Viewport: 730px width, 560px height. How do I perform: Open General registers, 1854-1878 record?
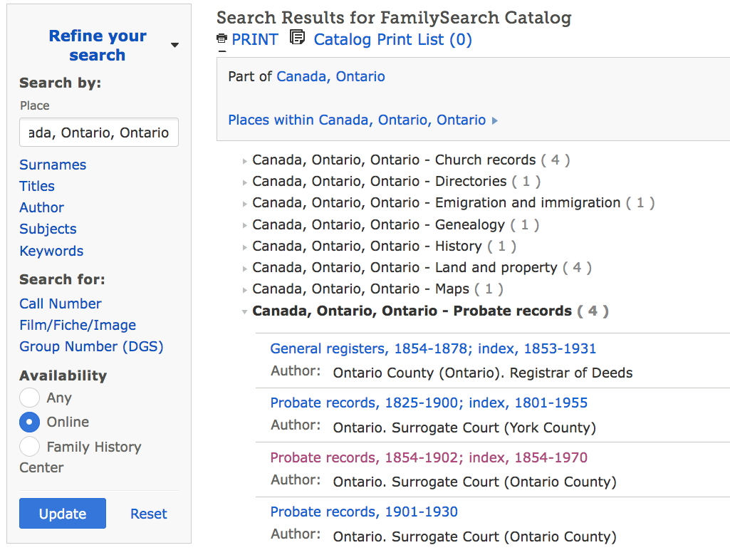(x=433, y=348)
